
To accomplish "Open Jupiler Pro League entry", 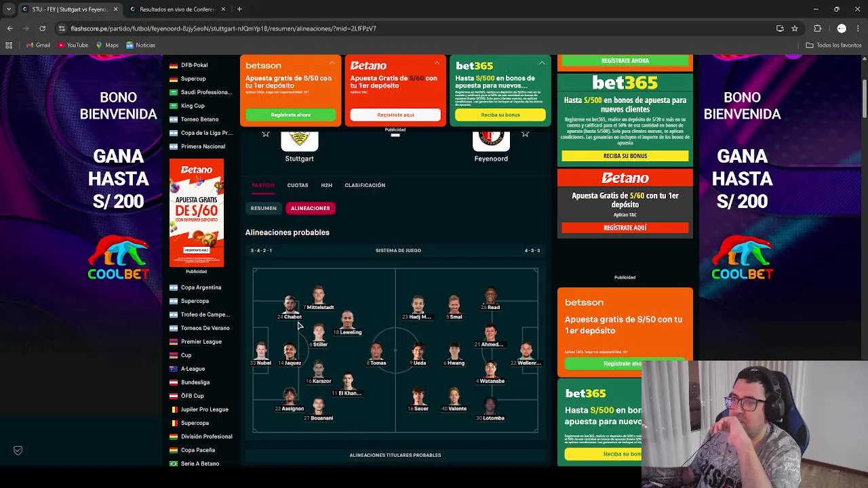I will point(204,409).
